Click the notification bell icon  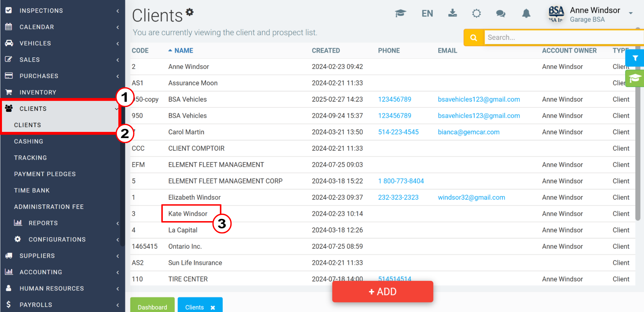(x=526, y=13)
